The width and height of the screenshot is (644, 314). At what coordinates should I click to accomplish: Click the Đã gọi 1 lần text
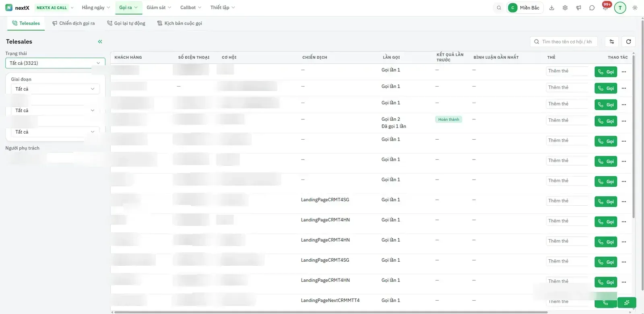coord(394,126)
